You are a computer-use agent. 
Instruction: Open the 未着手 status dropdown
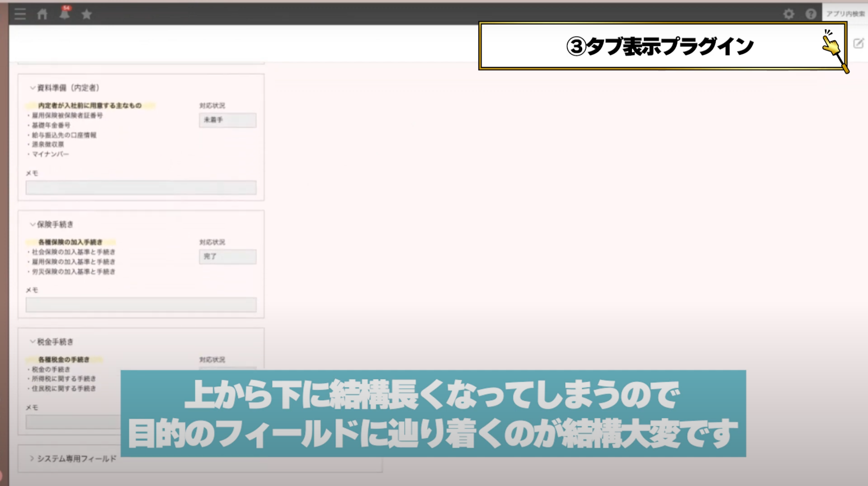pos(227,120)
